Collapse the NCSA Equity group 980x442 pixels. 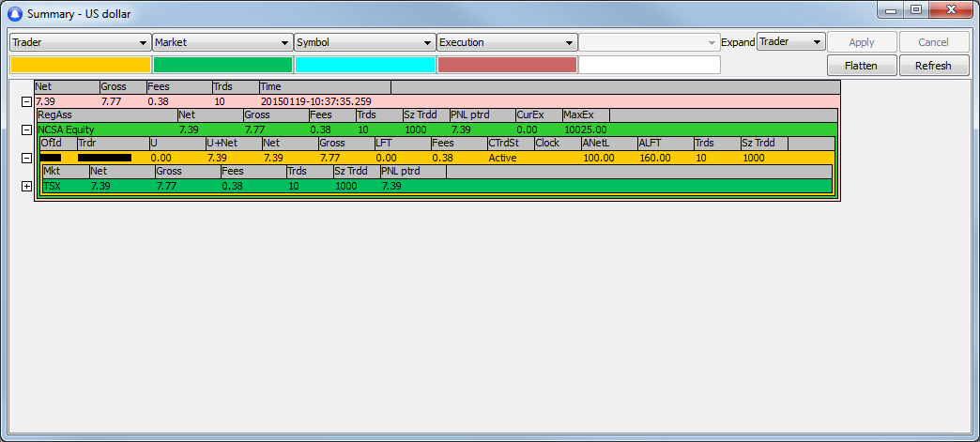point(26,130)
